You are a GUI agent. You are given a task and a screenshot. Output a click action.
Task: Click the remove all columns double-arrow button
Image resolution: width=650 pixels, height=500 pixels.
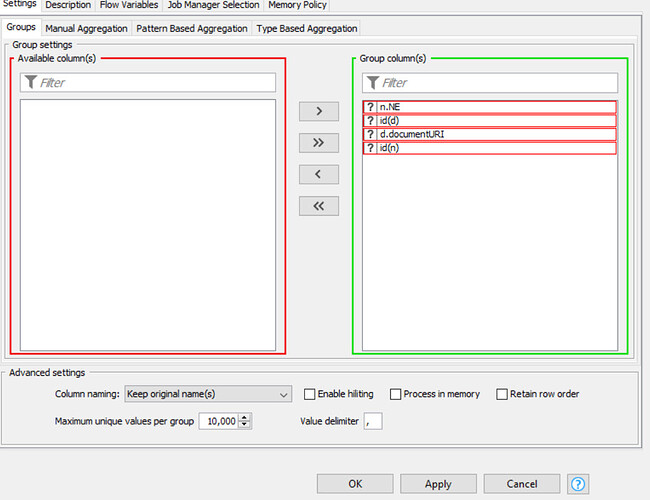(x=319, y=206)
